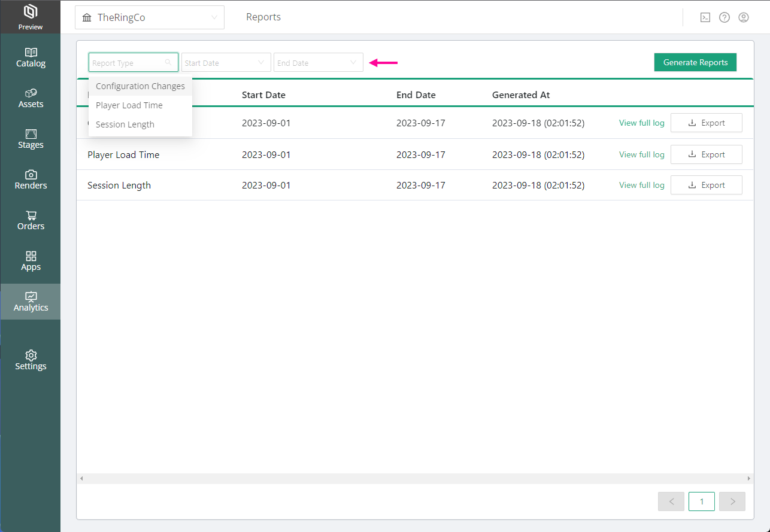Choose Player Load Time report type option
The width and height of the screenshot is (770, 532).
(x=129, y=105)
